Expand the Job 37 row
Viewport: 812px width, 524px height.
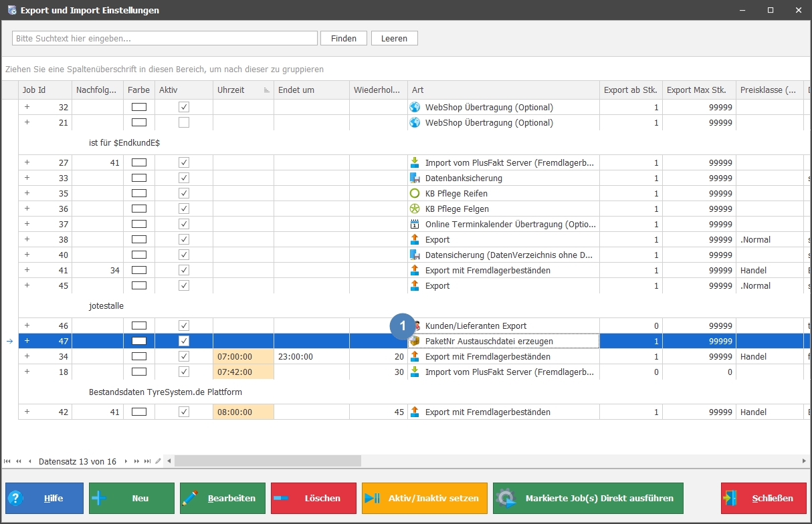click(27, 224)
